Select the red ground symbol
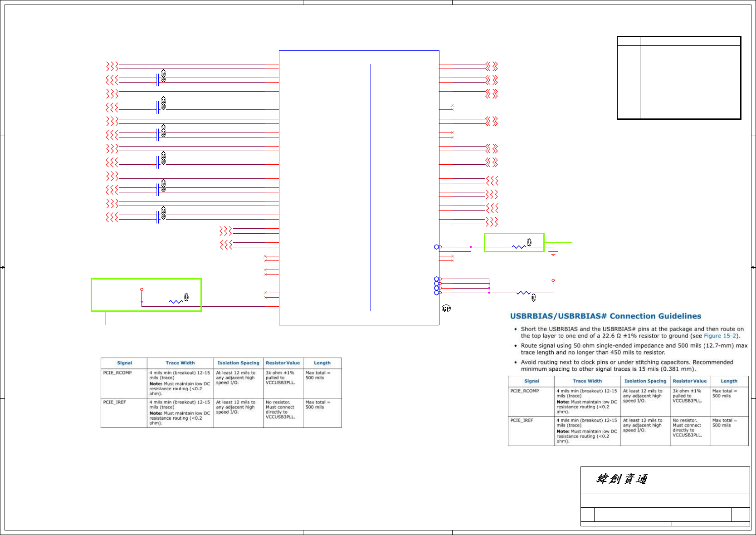Viewport: 756px width, 535px height. click(x=553, y=252)
